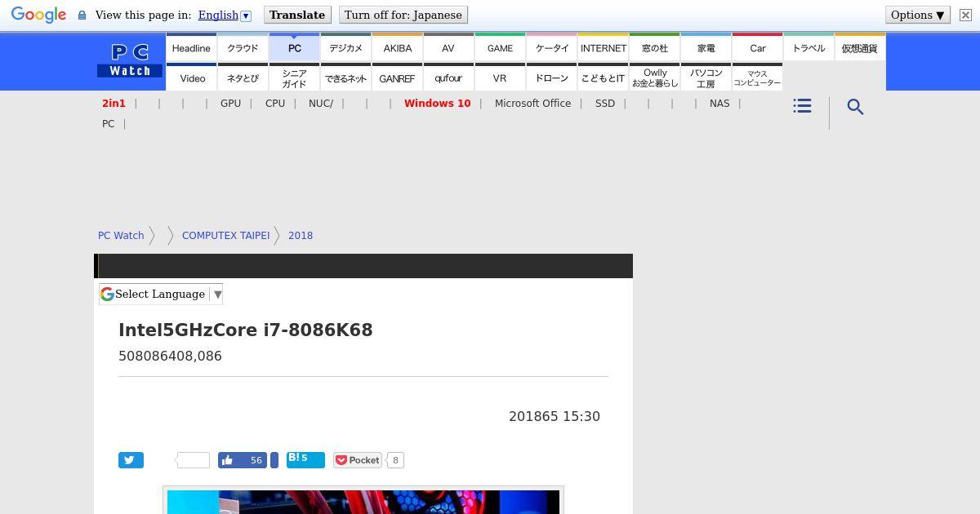Open the 窓の杜 tab
Image resolution: width=980 pixels, height=514 pixels.
pyautogui.click(x=655, y=47)
